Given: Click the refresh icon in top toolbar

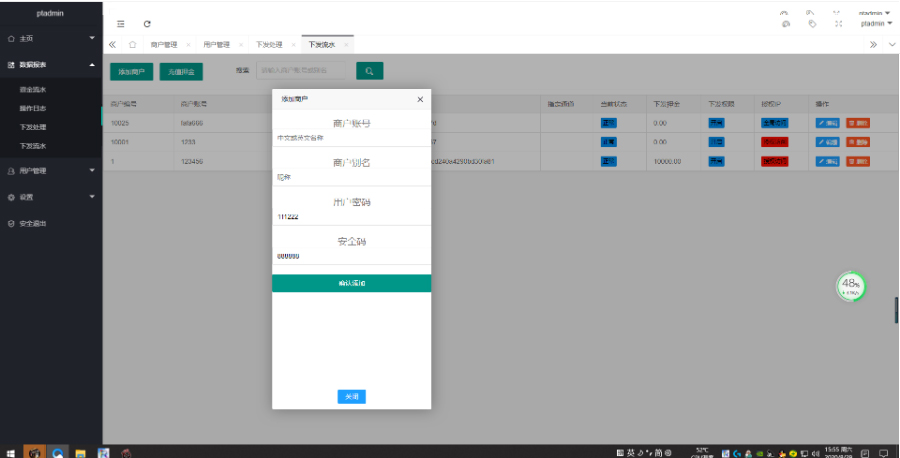Looking at the screenshot, I should 147,23.
